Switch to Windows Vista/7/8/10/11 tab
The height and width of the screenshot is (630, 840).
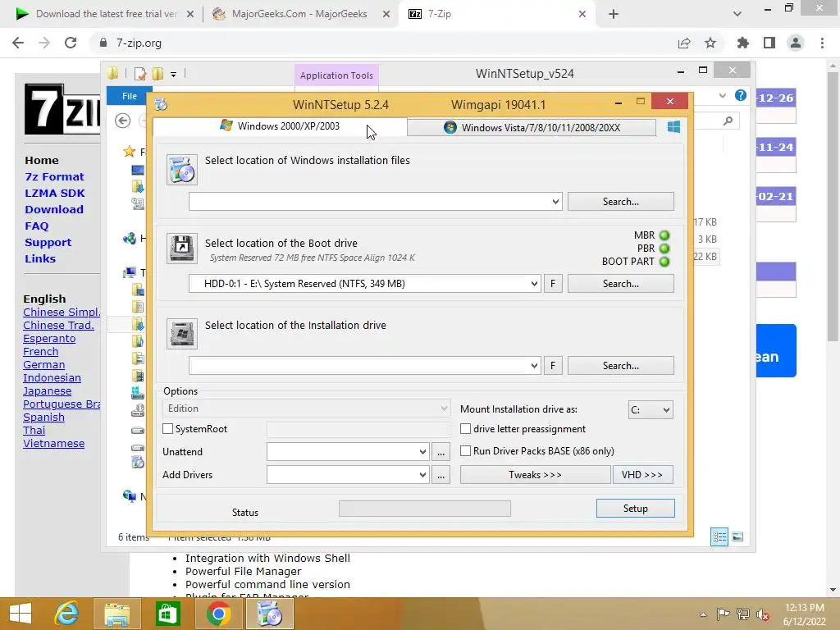pos(532,127)
